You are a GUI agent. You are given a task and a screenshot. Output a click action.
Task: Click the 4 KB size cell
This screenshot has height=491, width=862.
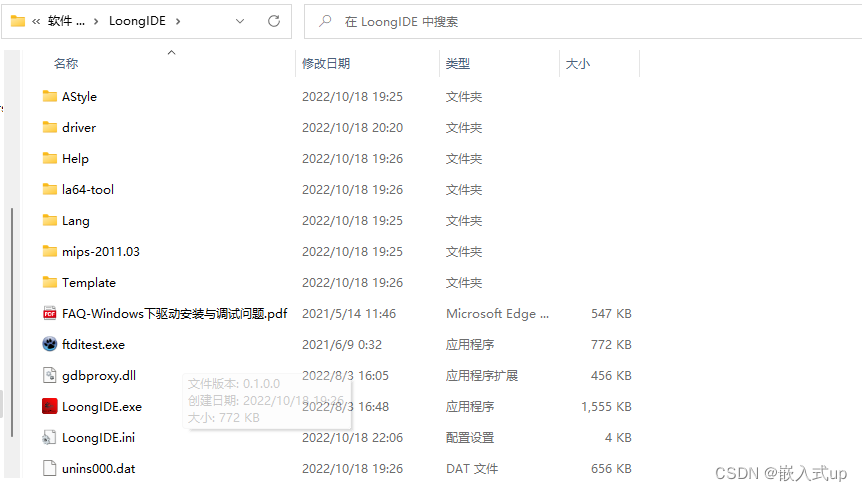point(618,438)
